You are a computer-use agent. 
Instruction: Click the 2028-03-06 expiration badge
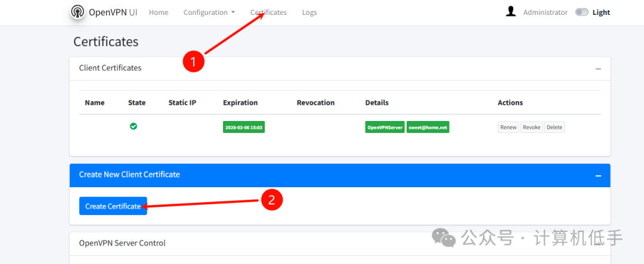point(244,128)
